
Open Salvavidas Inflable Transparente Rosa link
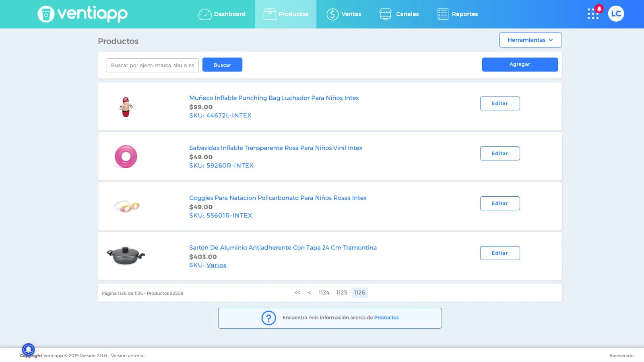tap(276, 148)
